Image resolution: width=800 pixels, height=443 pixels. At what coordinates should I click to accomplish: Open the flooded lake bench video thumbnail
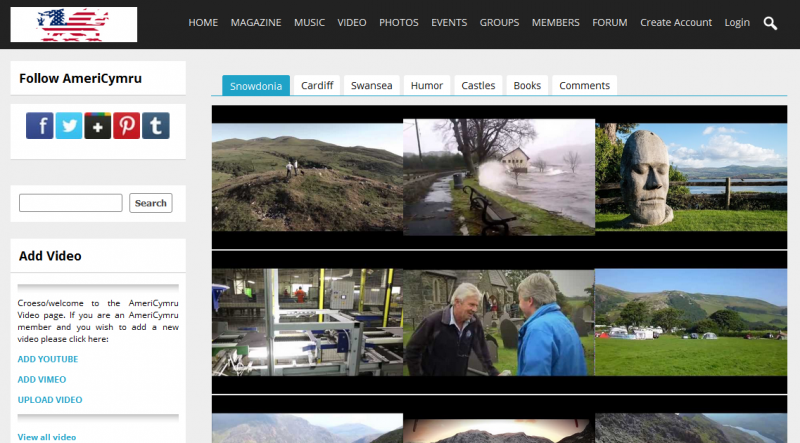click(499, 177)
